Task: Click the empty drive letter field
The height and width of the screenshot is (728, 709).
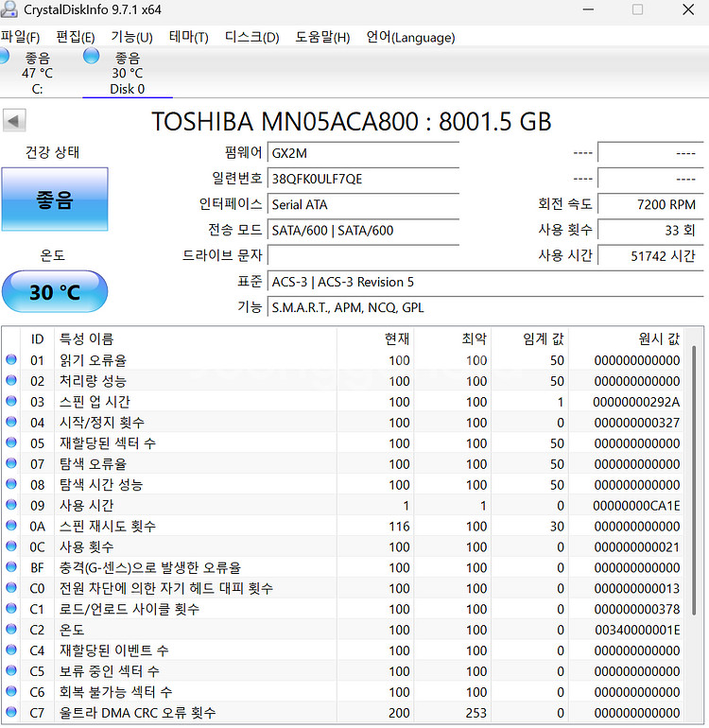Action: click(x=363, y=256)
